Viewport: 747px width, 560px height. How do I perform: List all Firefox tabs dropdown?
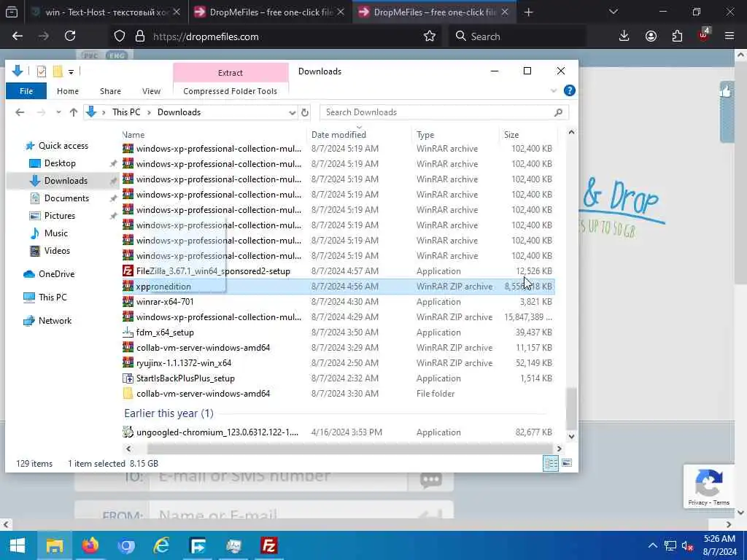point(614,12)
